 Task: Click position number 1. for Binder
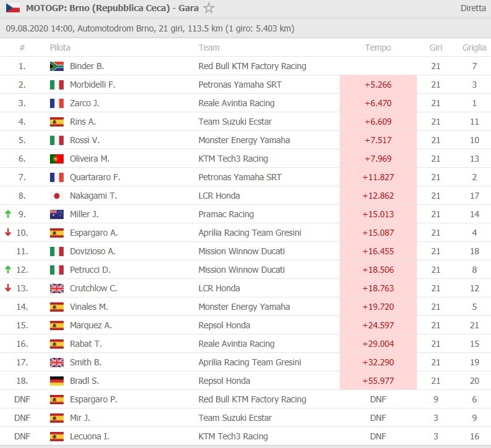point(22,66)
